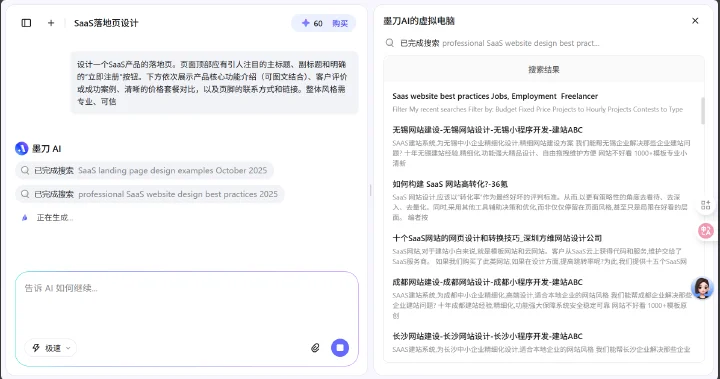
Task: Open the SaaS落地页设计 chat title
Action: pos(106,23)
